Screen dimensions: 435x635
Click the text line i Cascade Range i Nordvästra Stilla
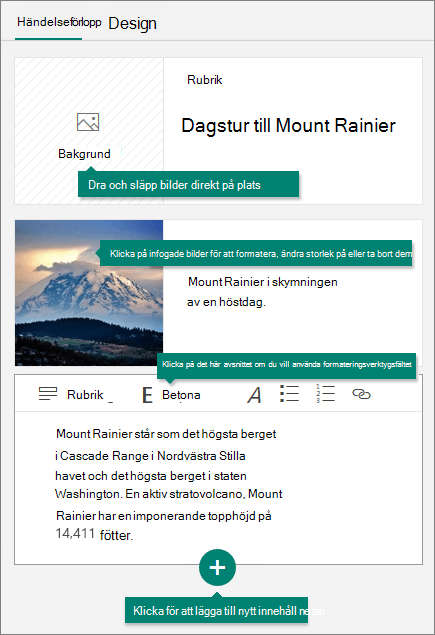tap(150, 456)
